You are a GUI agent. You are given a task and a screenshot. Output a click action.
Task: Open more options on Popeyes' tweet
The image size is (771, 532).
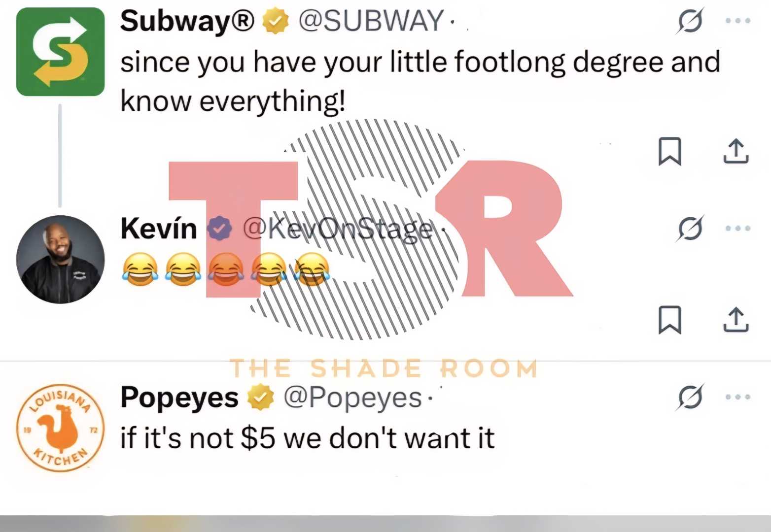point(737,397)
